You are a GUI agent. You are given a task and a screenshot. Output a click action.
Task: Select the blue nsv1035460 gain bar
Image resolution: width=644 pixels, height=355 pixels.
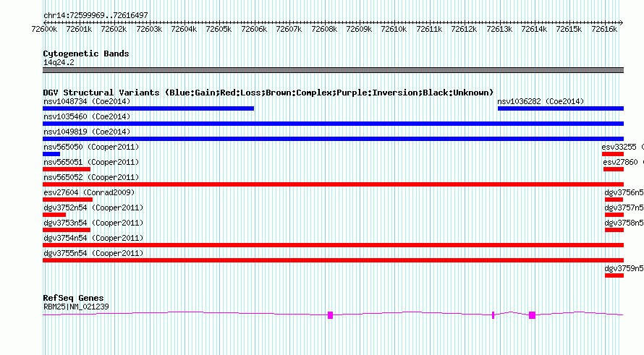pyautogui.click(x=333, y=124)
